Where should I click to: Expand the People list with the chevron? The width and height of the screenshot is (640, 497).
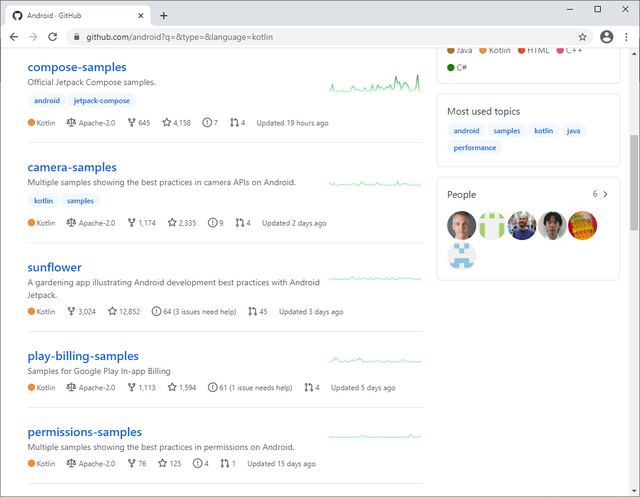click(x=605, y=194)
